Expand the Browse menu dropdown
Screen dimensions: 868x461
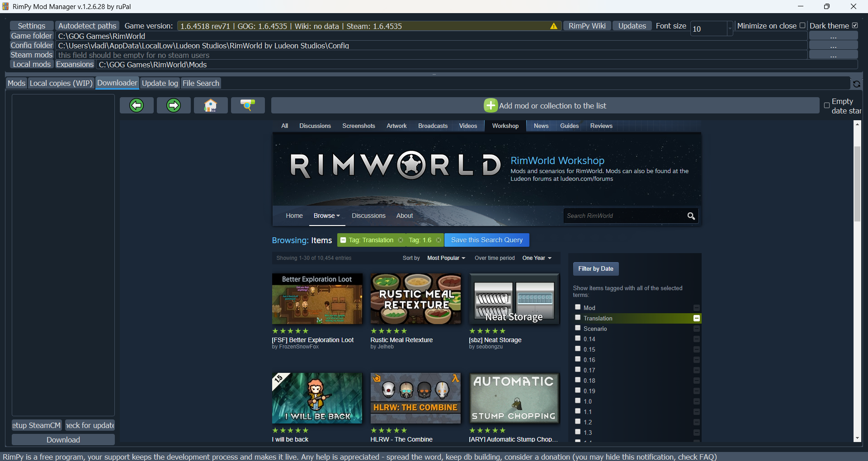pyautogui.click(x=327, y=216)
